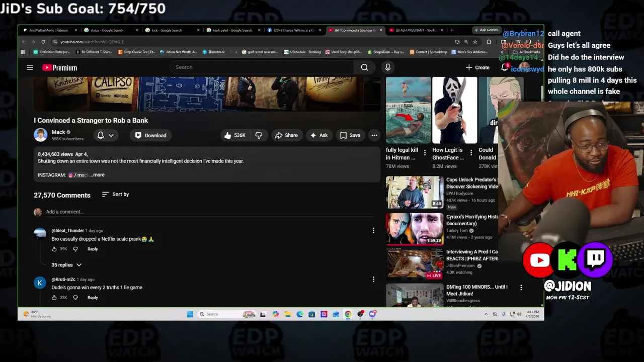
Task: Open more menu for 'How Legit is GhostFace' short
Action: coord(471,152)
